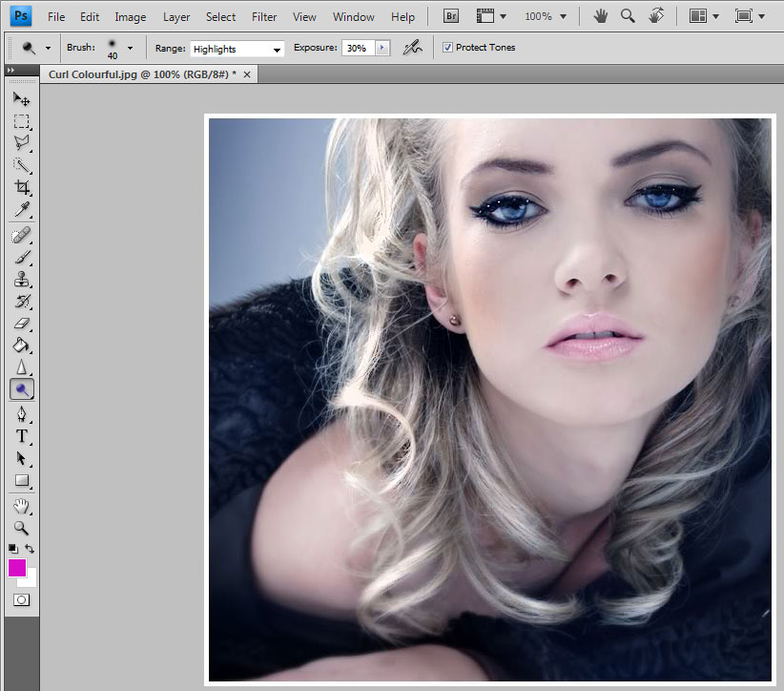Select the Dodge tool in toolbox
This screenshot has height=691, width=784.
pyautogui.click(x=22, y=389)
